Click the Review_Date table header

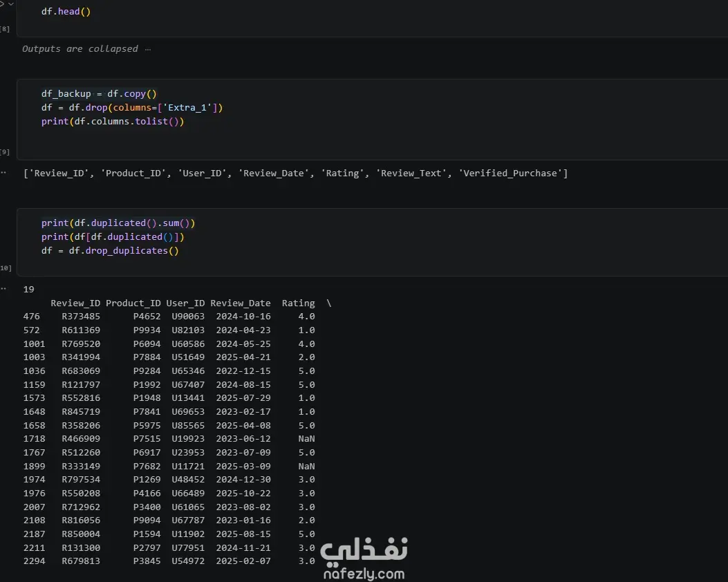[241, 303]
